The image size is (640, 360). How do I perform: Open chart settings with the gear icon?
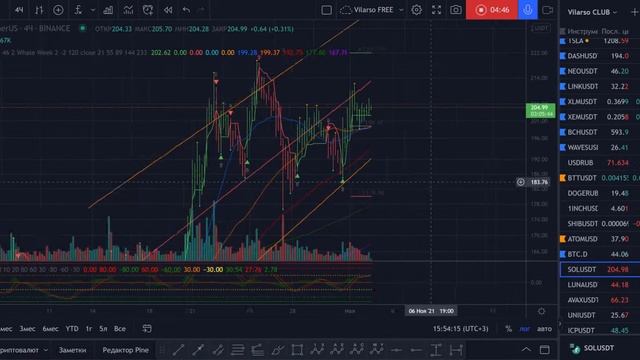click(416, 10)
